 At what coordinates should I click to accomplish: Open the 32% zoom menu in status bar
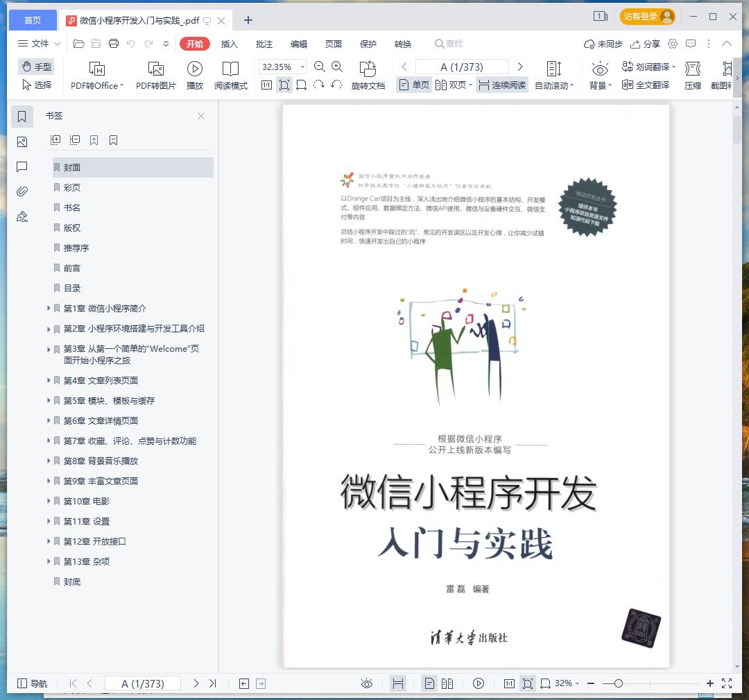566,683
